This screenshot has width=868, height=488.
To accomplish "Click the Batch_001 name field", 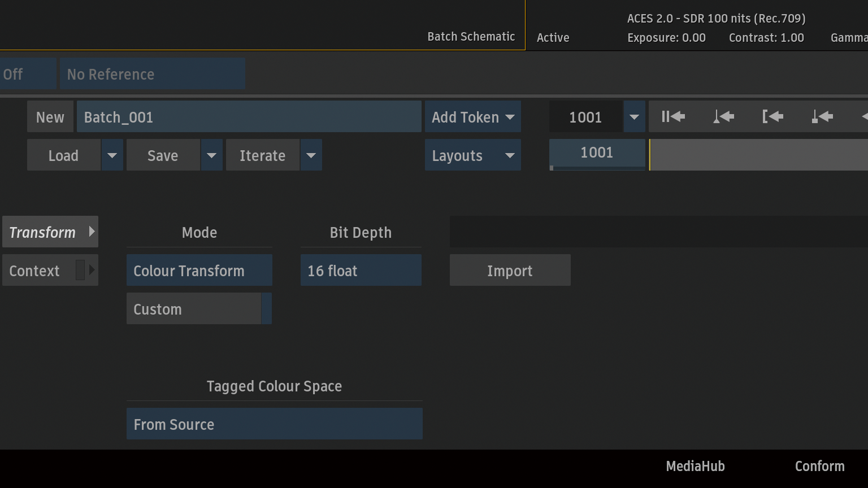I will 249,117.
